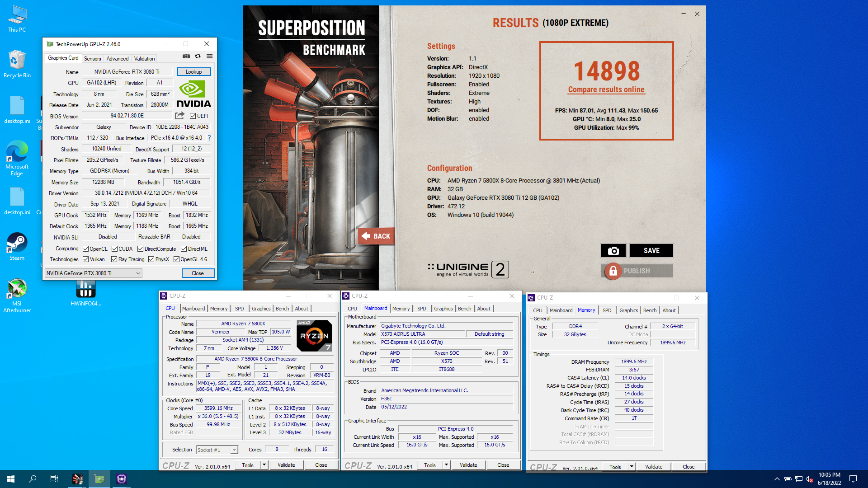Switch to GPU-Z Advanced tab
The width and height of the screenshot is (868, 488).
click(118, 59)
